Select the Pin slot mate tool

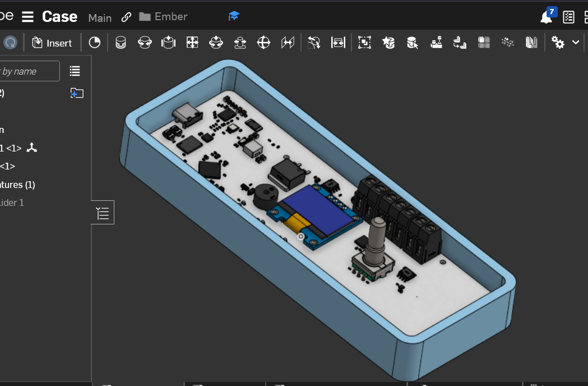pyautogui.click(x=240, y=43)
